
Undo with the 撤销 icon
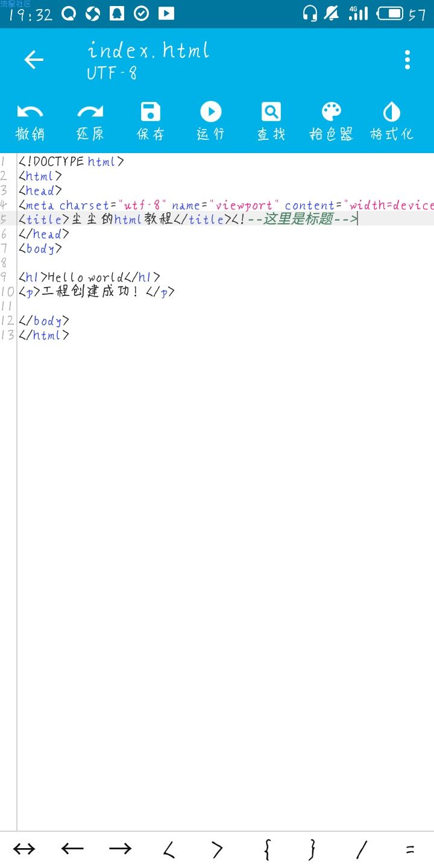coord(30,122)
